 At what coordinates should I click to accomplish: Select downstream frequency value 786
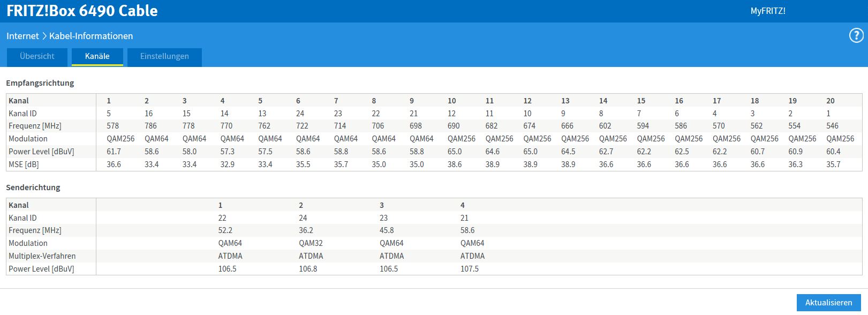tap(150, 126)
